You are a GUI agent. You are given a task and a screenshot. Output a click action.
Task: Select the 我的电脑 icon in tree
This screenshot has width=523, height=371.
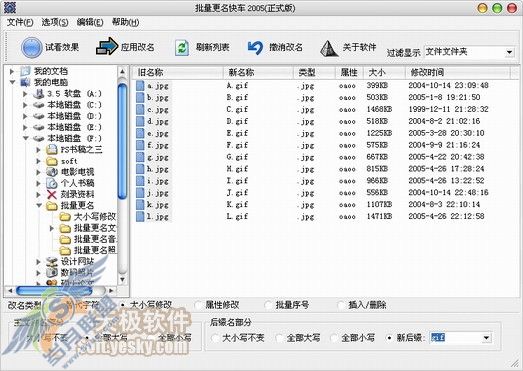click(x=25, y=82)
